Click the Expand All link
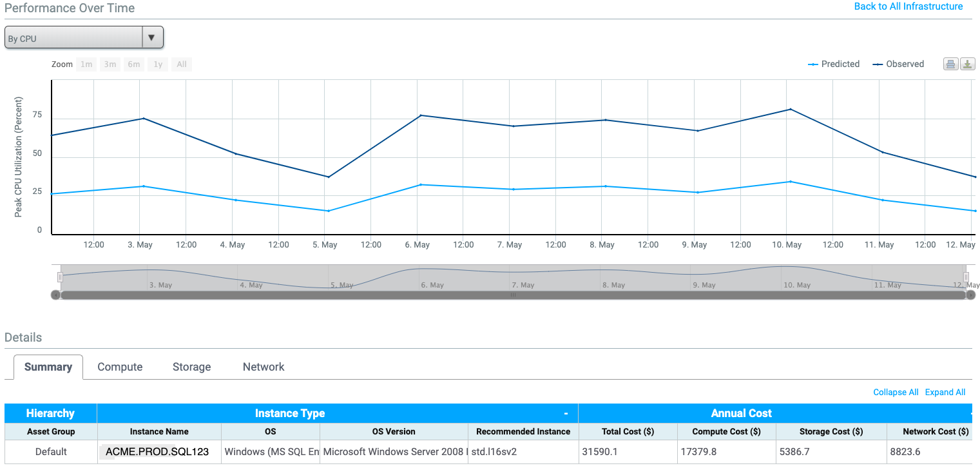This screenshot has width=980, height=468. [945, 392]
